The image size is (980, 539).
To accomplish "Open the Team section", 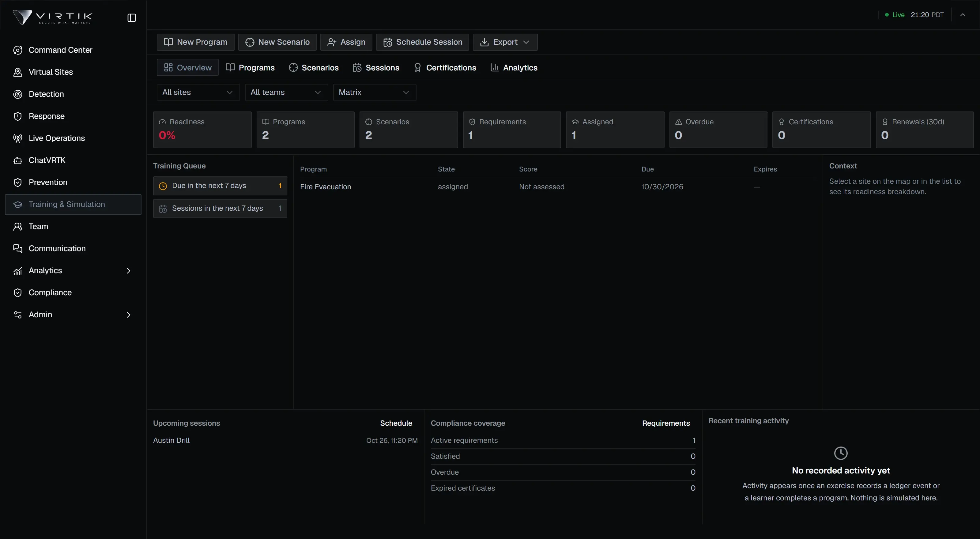I will point(73,226).
